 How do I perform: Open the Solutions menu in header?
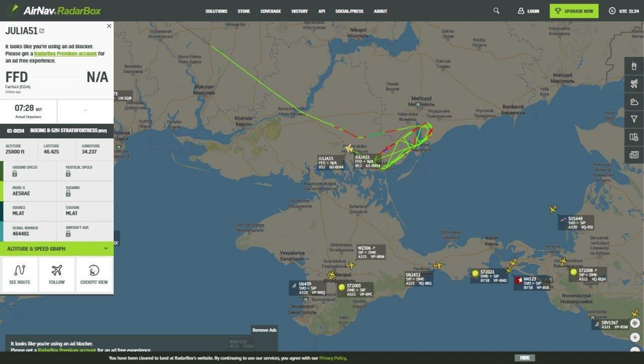point(216,11)
